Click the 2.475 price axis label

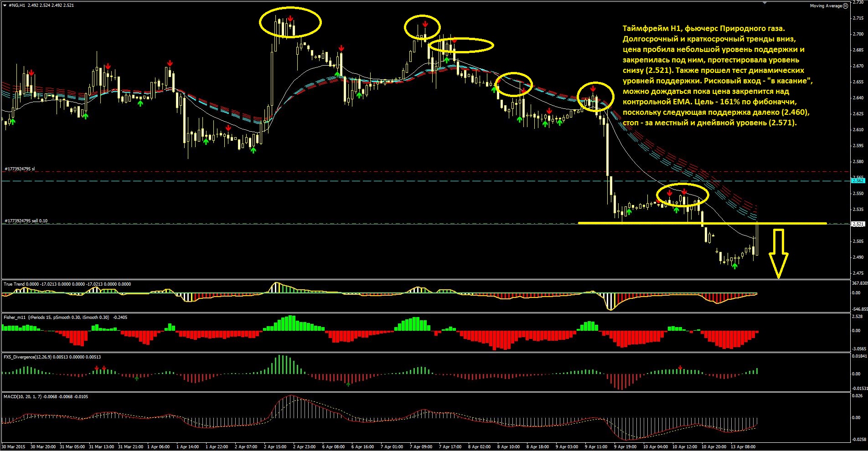pyautogui.click(x=858, y=273)
